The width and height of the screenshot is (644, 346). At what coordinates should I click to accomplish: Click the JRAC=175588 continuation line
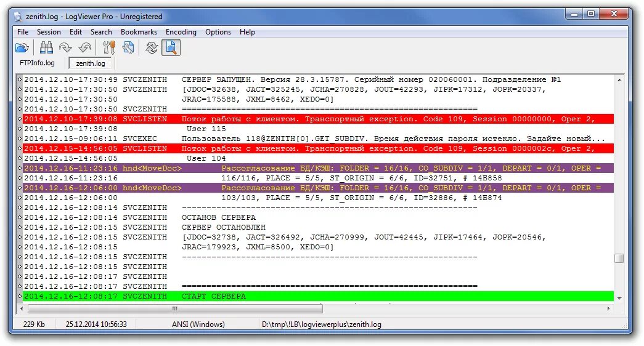pos(319,99)
